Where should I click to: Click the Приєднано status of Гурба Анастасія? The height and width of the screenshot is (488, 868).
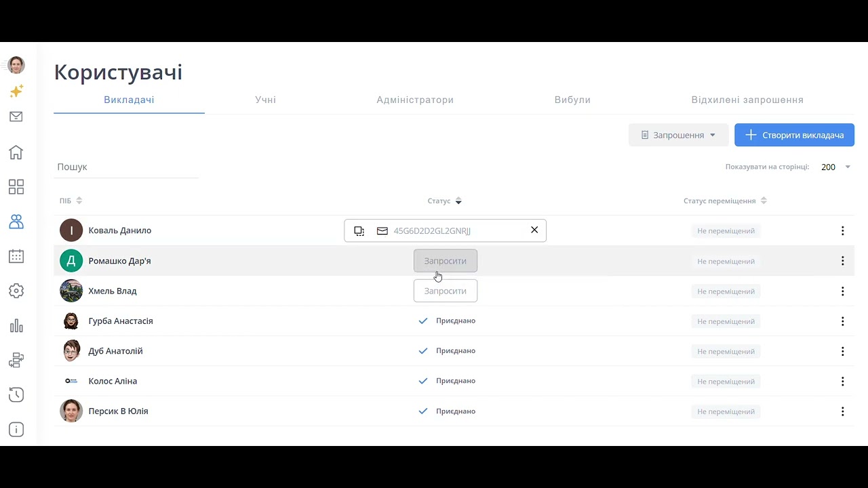[447, 321]
